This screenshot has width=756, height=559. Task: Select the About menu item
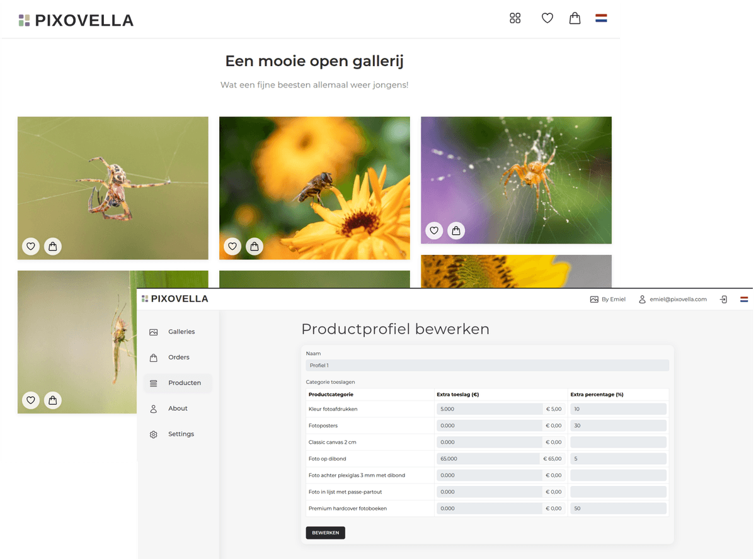177,408
